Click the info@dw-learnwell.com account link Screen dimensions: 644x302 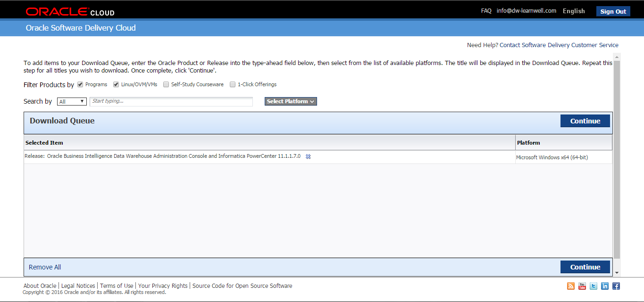pos(527,11)
